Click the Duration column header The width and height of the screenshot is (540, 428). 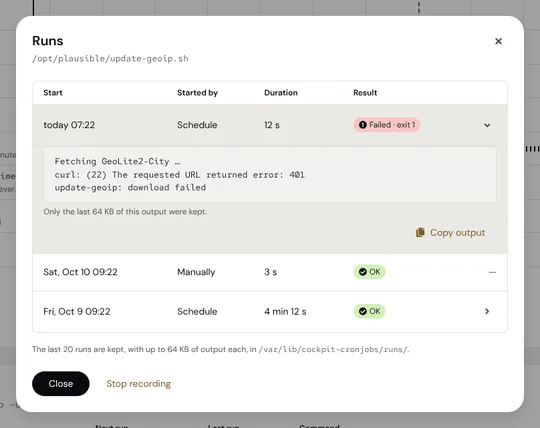(281, 93)
